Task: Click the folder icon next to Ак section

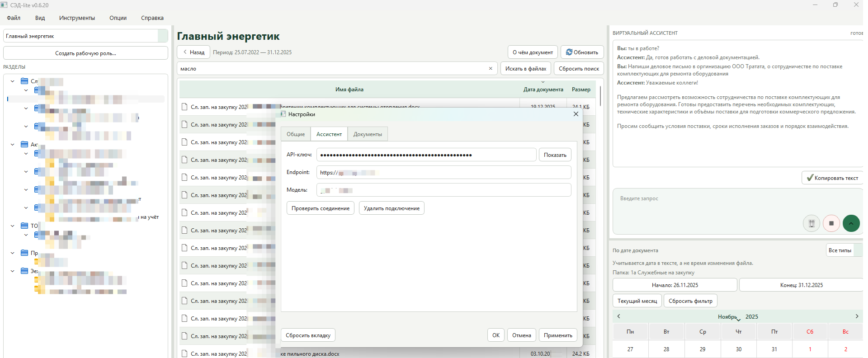Action: point(24,145)
